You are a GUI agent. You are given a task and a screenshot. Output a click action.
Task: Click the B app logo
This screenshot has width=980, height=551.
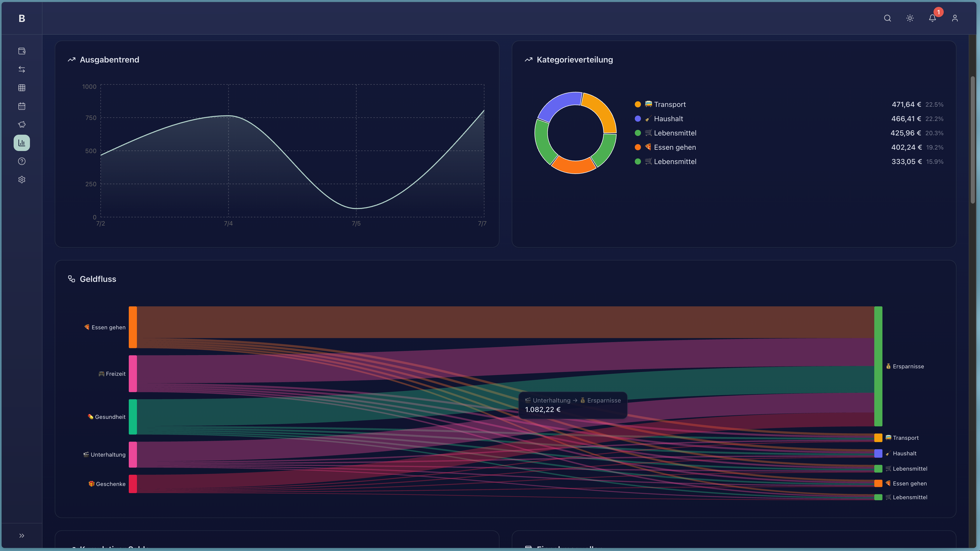point(22,18)
